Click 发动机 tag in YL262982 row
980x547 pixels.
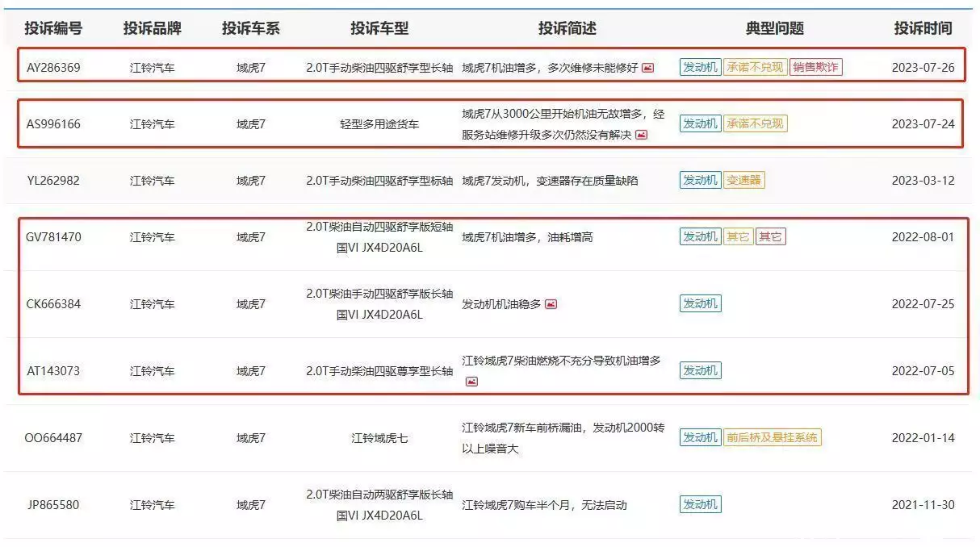(700, 180)
